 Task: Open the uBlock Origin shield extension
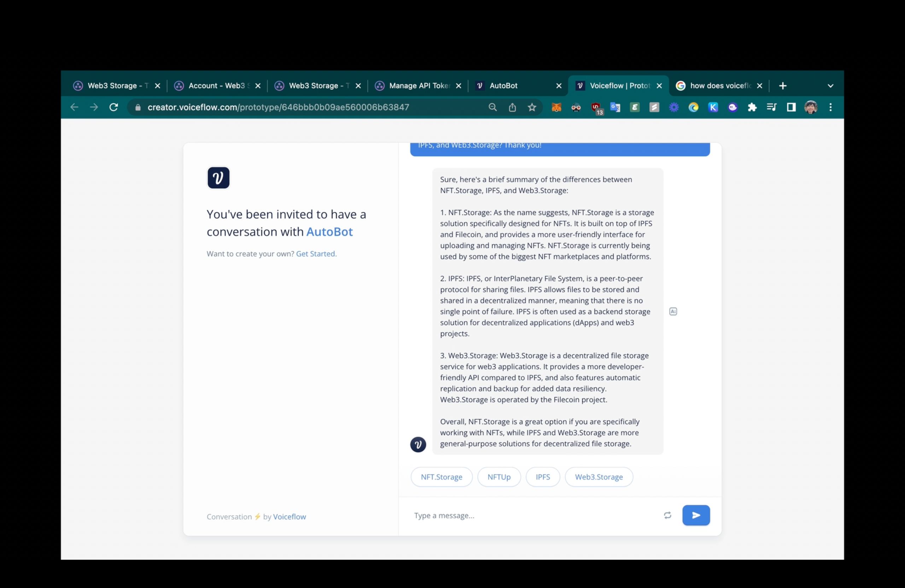(x=596, y=108)
